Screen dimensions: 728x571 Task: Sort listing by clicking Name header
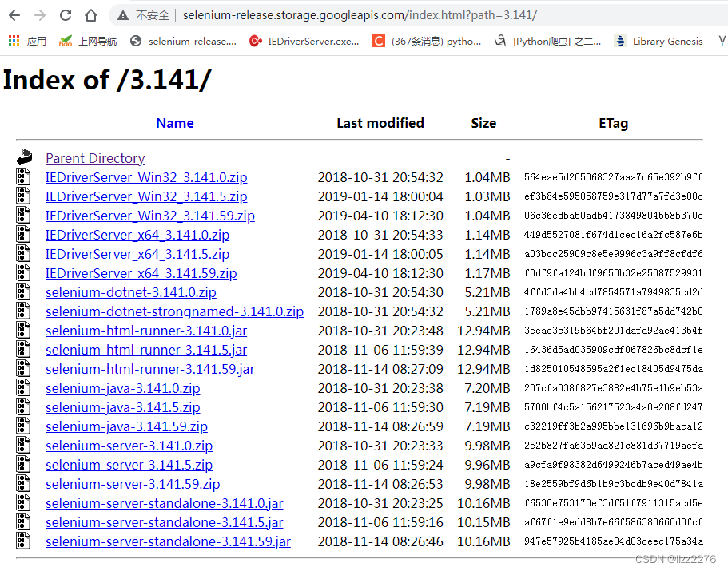(x=174, y=123)
